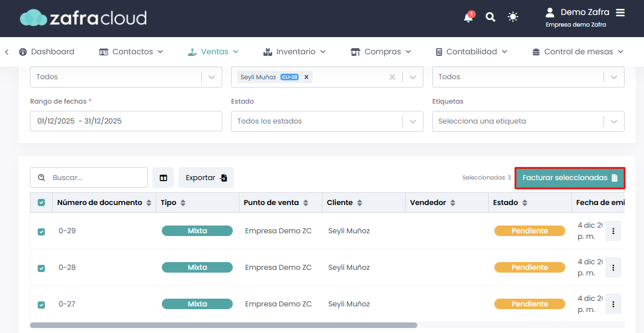
Task: Uncheck the checkbox for document 0-29
Action: click(42, 232)
